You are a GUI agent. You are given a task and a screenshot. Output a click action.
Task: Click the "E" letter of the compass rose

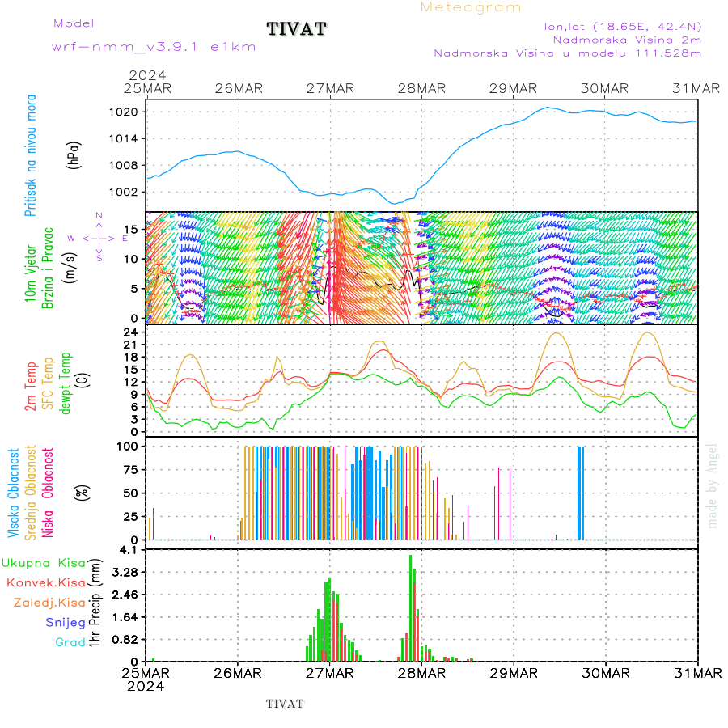tap(125, 239)
